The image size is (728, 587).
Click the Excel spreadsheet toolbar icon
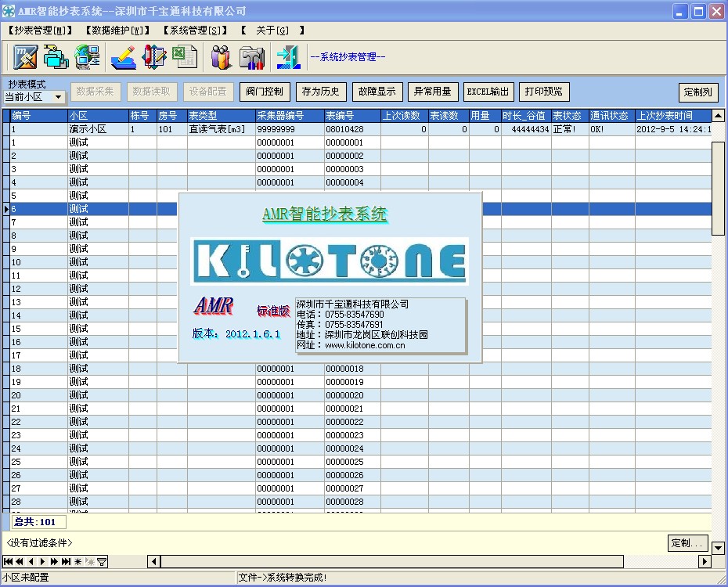184,57
